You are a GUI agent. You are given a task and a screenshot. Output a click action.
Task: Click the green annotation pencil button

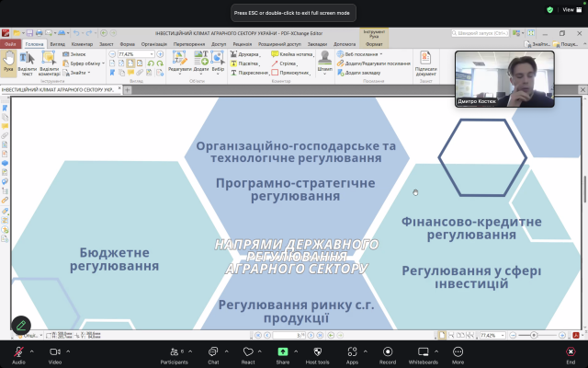pos(21,325)
